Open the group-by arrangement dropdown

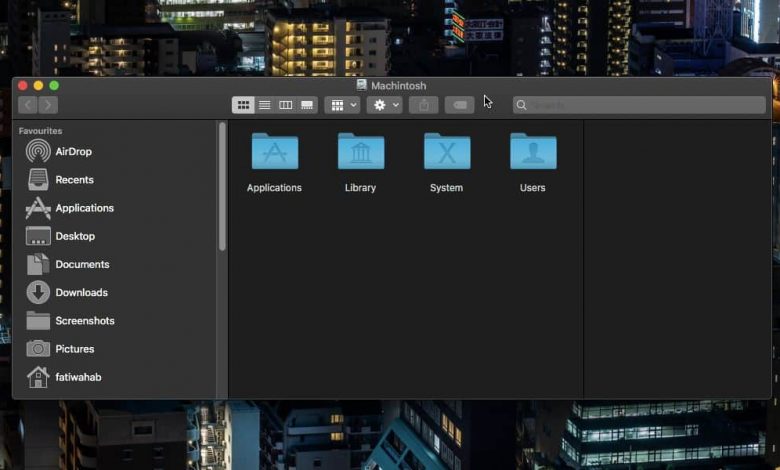342,105
